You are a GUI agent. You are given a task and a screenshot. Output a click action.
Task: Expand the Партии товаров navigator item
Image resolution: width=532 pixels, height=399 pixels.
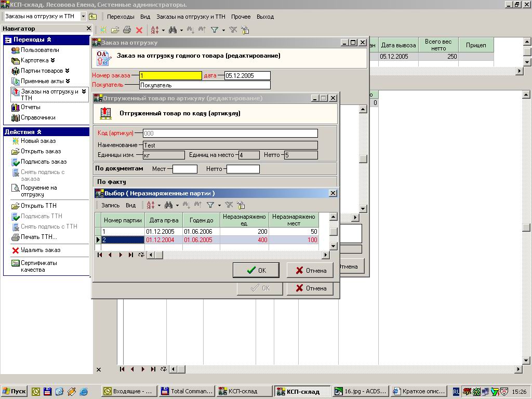[67, 71]
